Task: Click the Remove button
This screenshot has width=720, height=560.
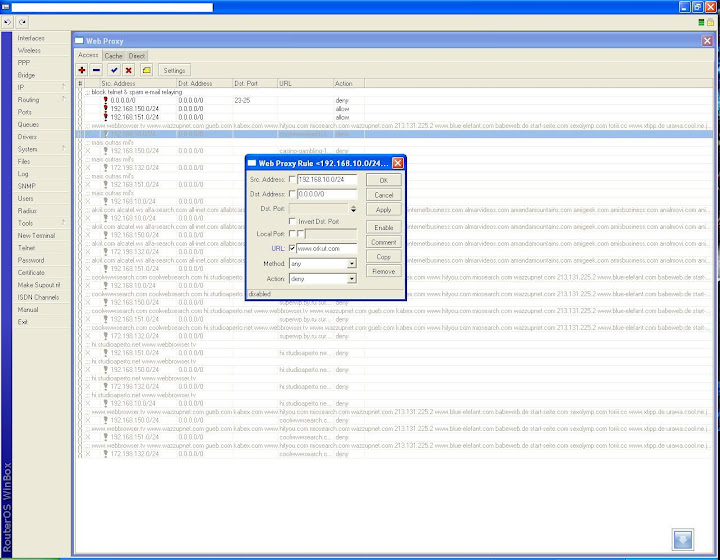Action: [x=384, y=271]
